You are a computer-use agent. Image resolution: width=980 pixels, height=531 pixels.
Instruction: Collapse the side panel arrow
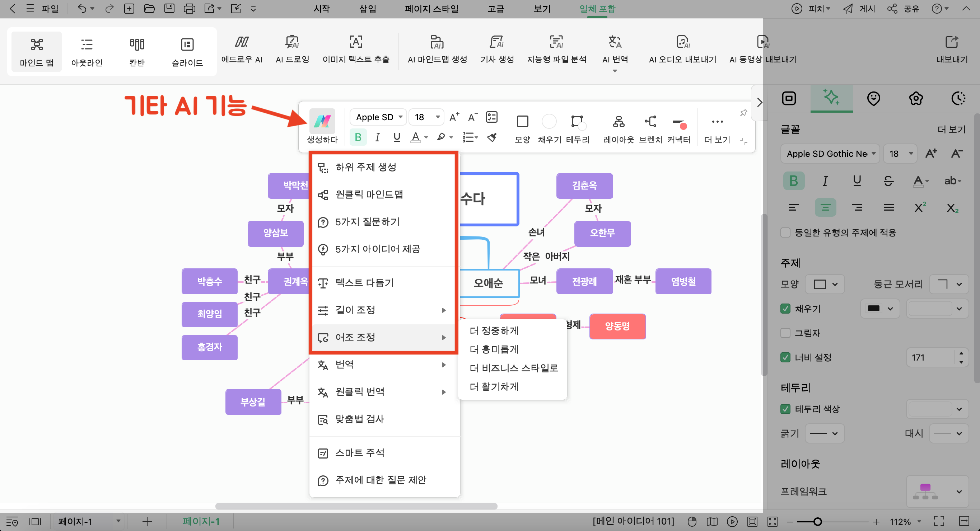click(759, 103)
